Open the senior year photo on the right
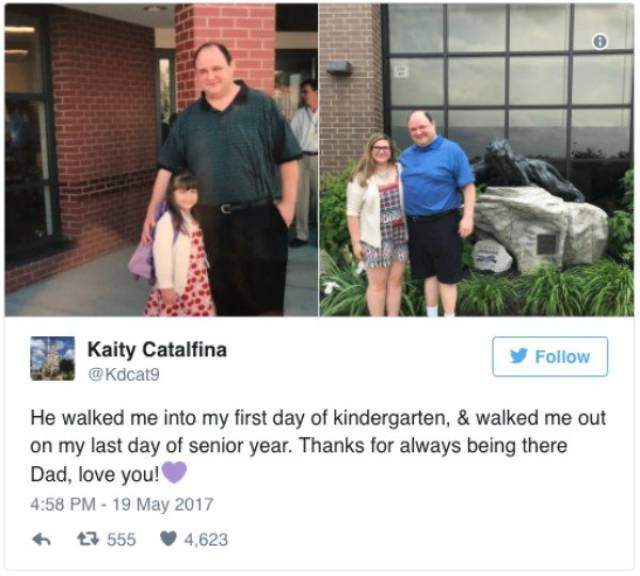 coord(476,160)
